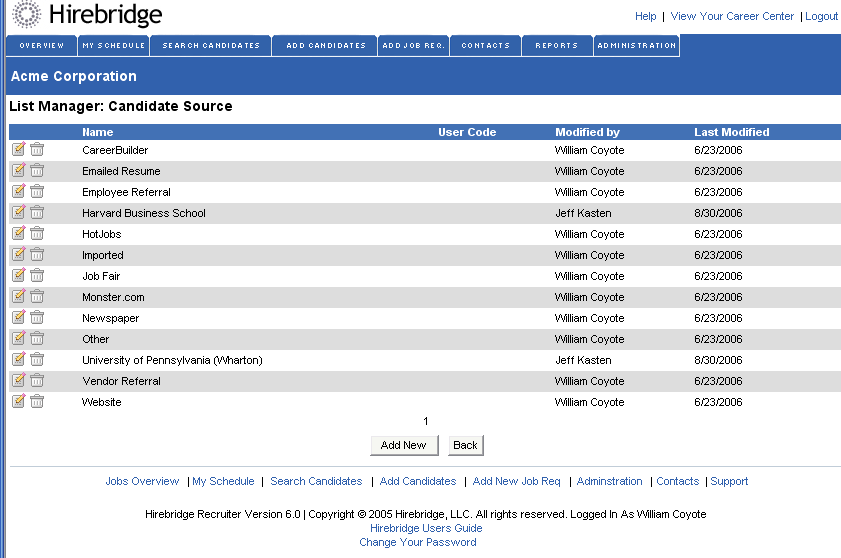
Task: Delete the Website source entry
Action: 37,400
